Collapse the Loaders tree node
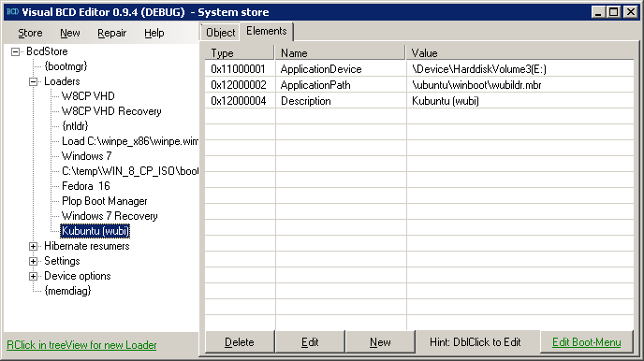Screen dimensions: 644x361 tap(34, 81)
